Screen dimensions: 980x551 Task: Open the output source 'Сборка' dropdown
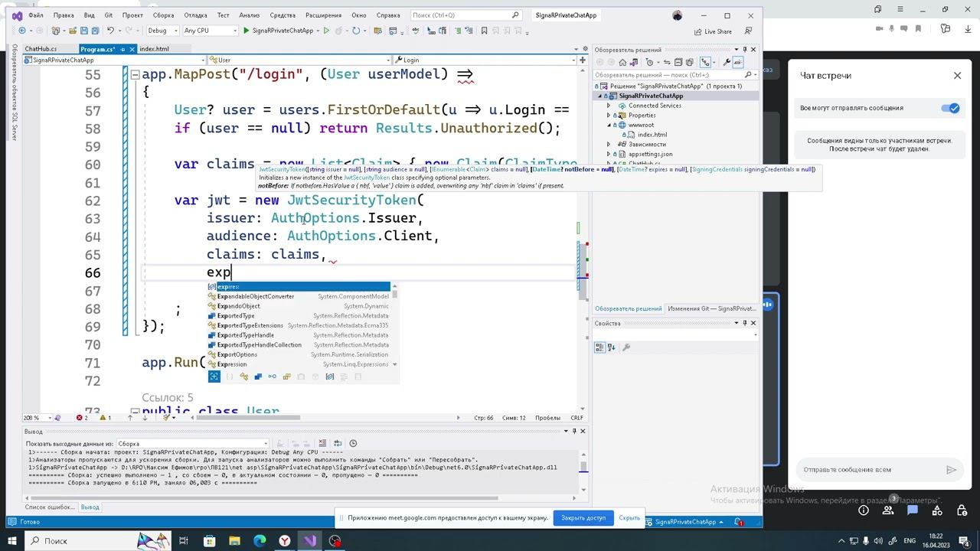(192, 443)
